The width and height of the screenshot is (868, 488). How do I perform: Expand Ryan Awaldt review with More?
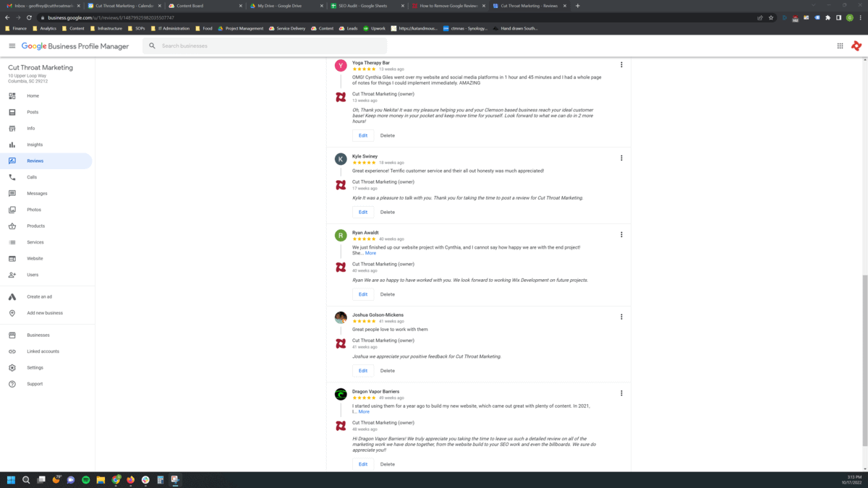(370, 253)
